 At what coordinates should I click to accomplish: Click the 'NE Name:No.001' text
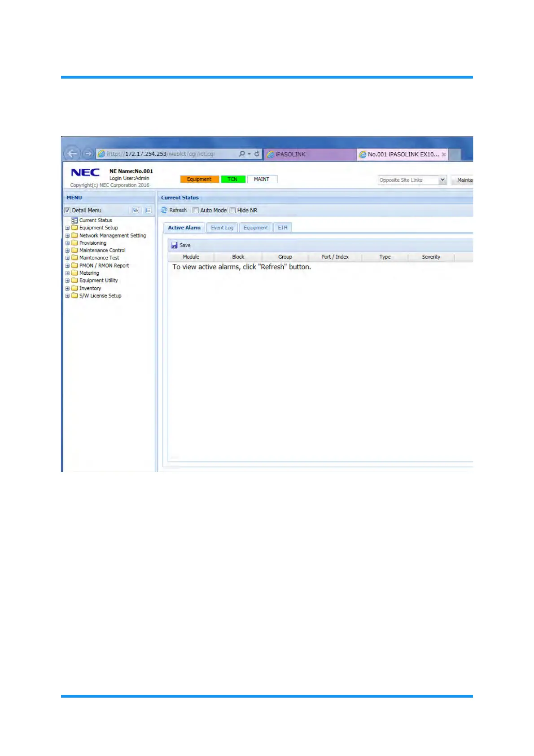click(x=131, y=171)
